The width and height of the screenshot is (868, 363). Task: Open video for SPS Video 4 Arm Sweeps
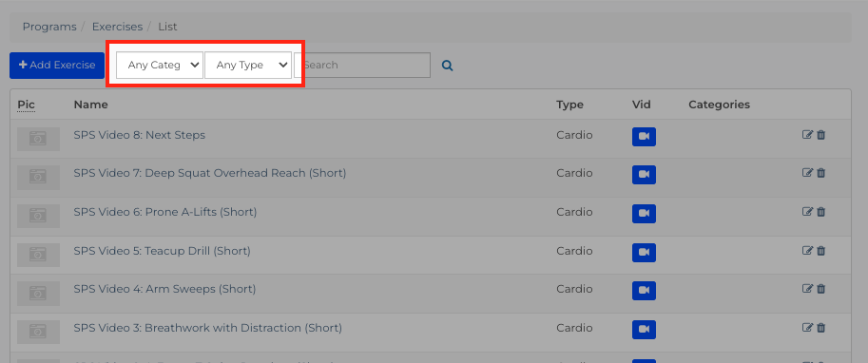pyautogui.click(x=644, y=291)
